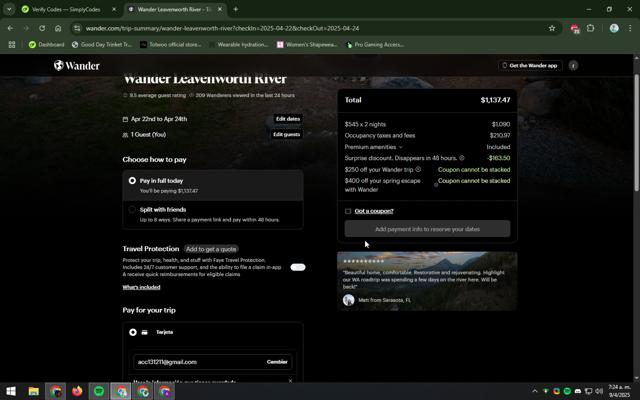Viewport: 640px width, 400px height.
Task: Click the browser forward arrow
Action: pyautogui.click(x=26, y=28)
